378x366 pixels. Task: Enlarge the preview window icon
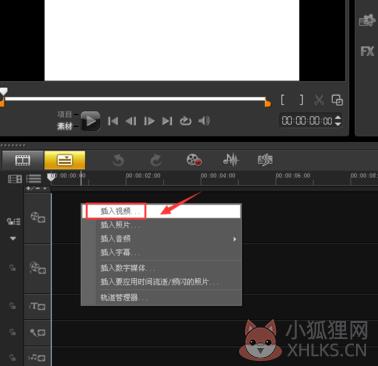pyautogui.click(x=337, y=100)
